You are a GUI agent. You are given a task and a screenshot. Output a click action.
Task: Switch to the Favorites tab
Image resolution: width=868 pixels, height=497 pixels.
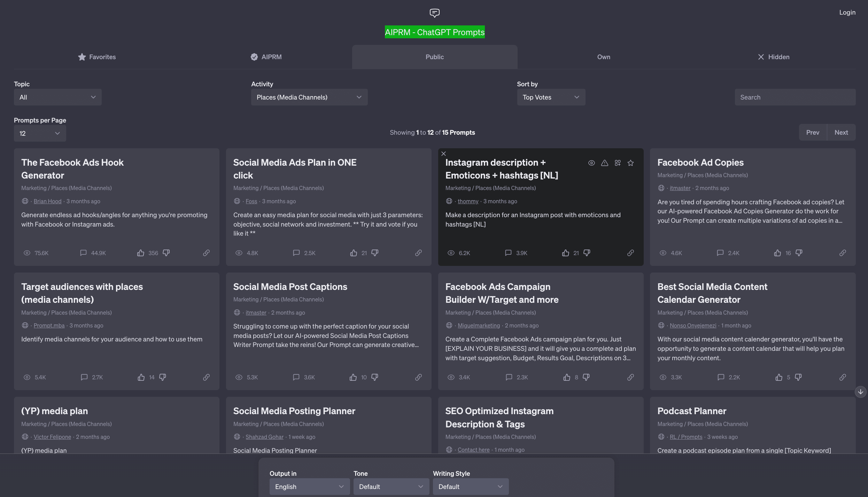(x=97, y=57)
